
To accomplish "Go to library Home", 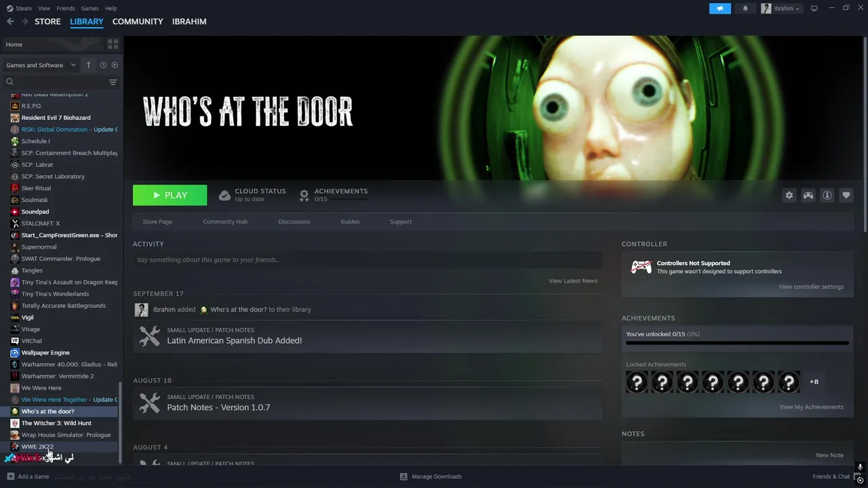I will pyautogui.click(x=53, y=44).
